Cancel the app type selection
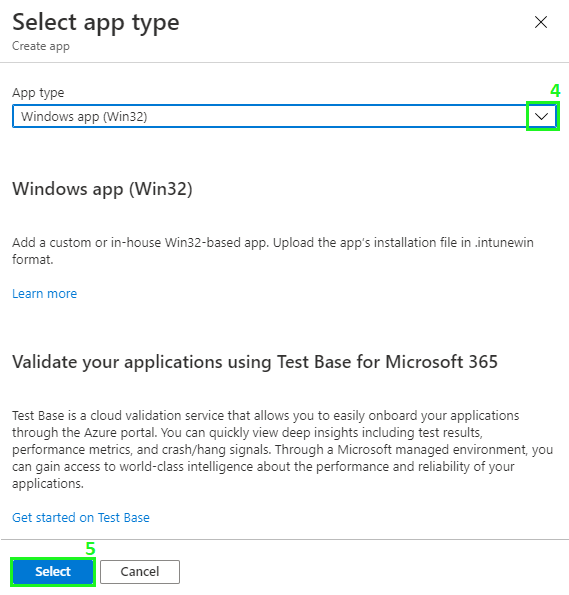The width and height of the screenshot is (569, 595). (x=140, y=571)
